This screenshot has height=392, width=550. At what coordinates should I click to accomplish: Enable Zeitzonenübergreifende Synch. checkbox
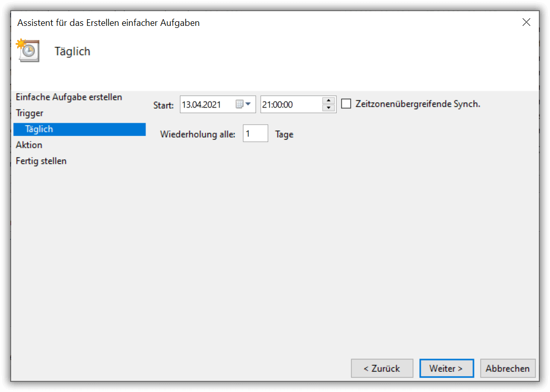click(346, 104)
